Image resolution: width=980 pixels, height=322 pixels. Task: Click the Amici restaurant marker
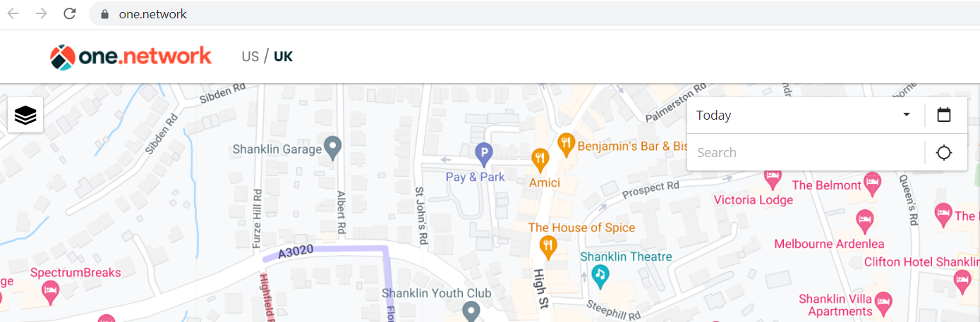[540, 161]
